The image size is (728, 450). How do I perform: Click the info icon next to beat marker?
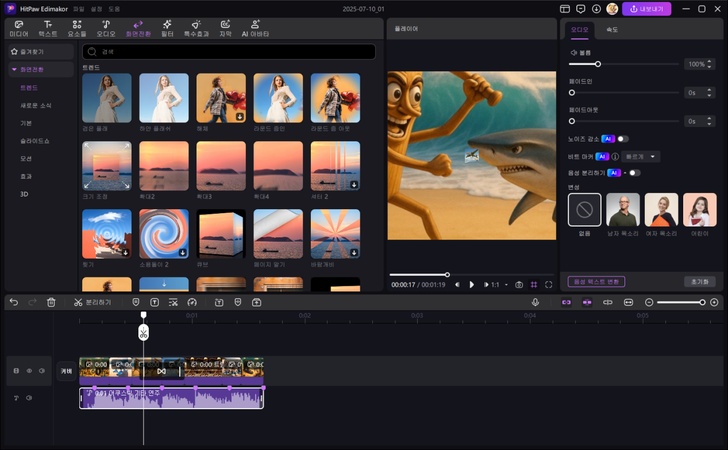tap(615, 157)
